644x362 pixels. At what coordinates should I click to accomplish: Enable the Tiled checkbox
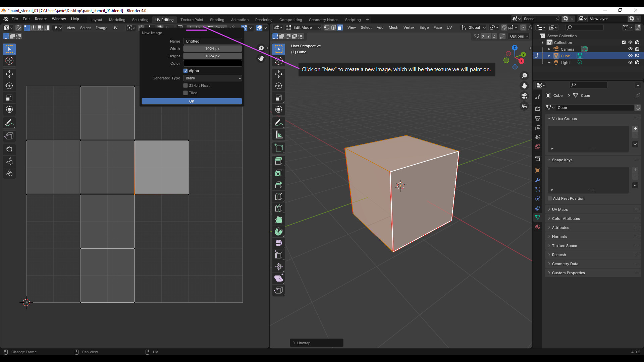(x=185, y=93)
